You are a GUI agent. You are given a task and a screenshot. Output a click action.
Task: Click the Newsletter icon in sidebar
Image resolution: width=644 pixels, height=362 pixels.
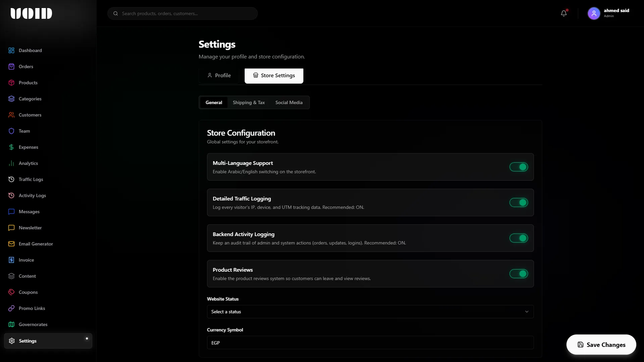coord(11,228)
